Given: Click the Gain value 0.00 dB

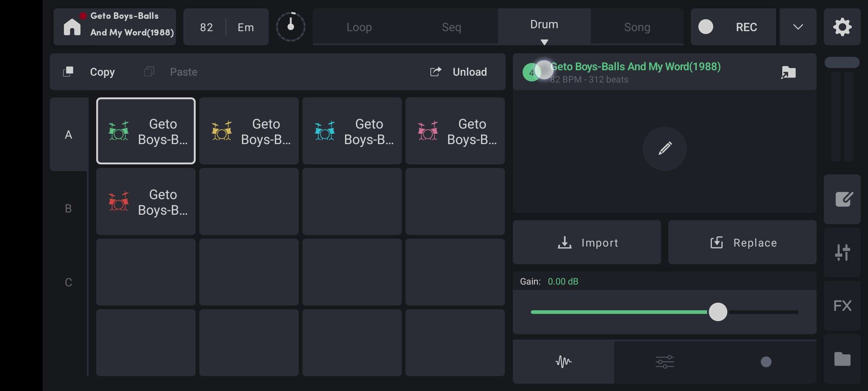Looking at the screenshot, I should pos(563,281).
